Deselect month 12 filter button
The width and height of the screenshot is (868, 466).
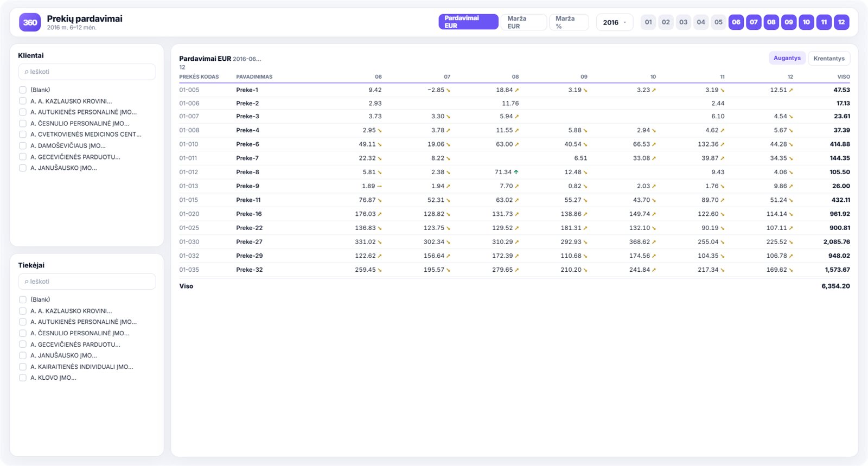click(x=841, y=22)
